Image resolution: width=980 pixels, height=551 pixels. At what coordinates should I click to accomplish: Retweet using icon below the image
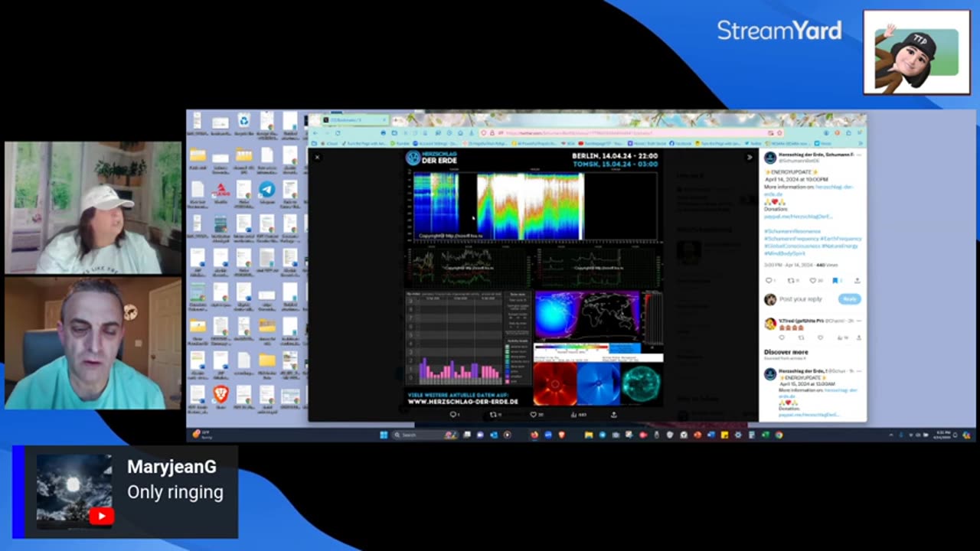pyautogui.click(x=495, y=414)
